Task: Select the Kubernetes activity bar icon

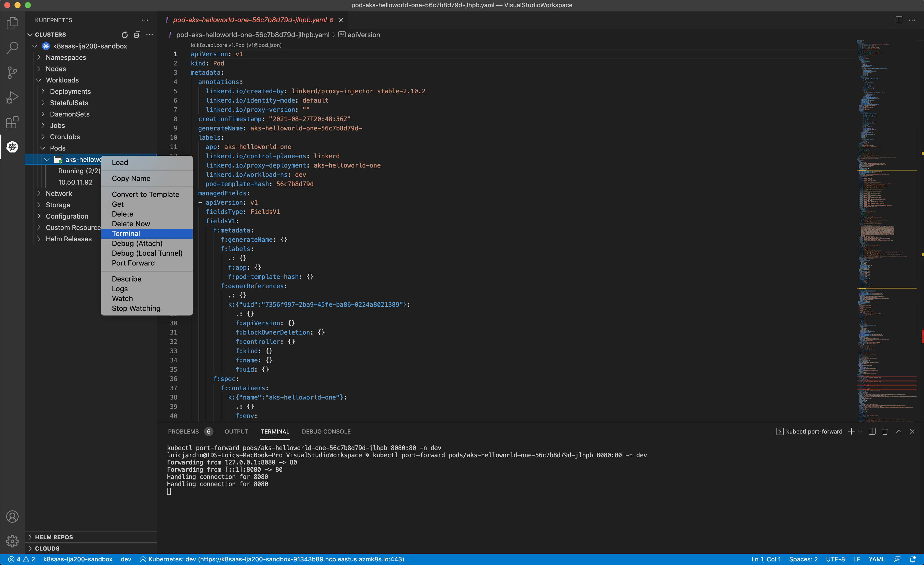Action: click(x=12, y=147)
